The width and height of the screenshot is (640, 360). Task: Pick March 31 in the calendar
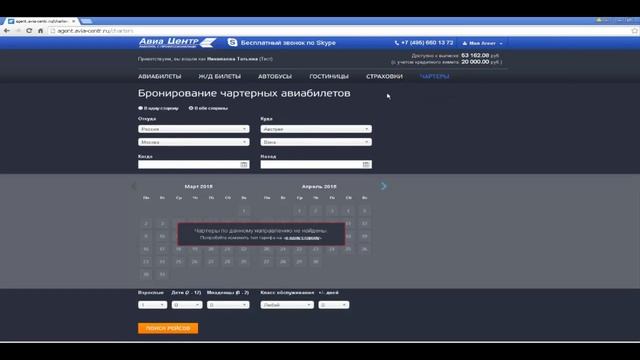tap(162, 274)
